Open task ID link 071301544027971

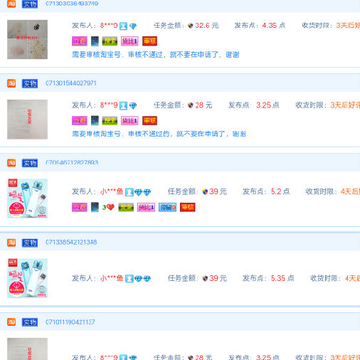coord(71,83)
